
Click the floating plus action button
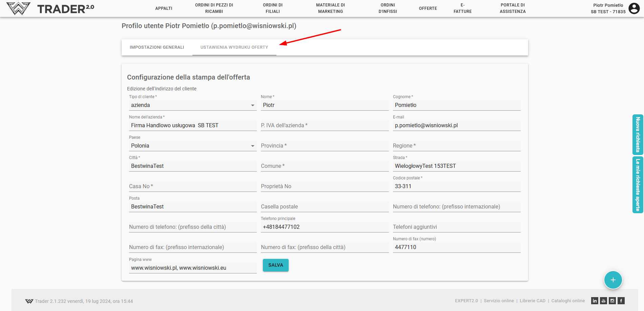[x=613, y=280]
